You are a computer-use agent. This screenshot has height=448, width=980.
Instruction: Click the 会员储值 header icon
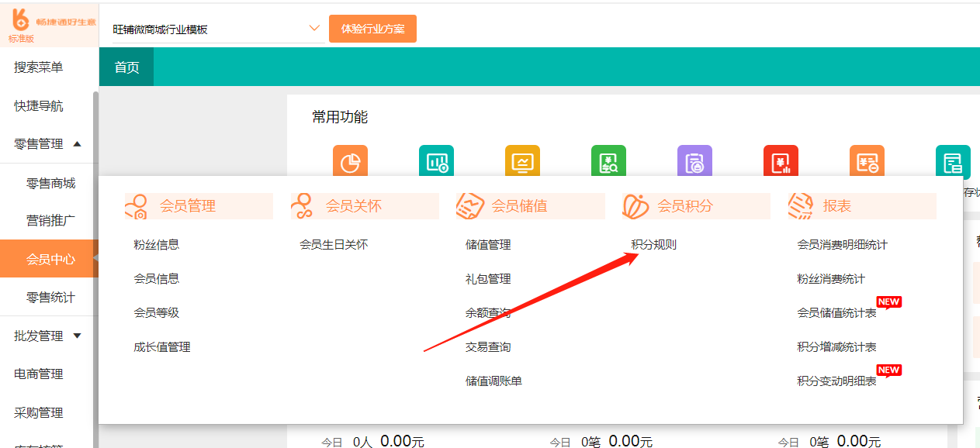coord(469,206)
